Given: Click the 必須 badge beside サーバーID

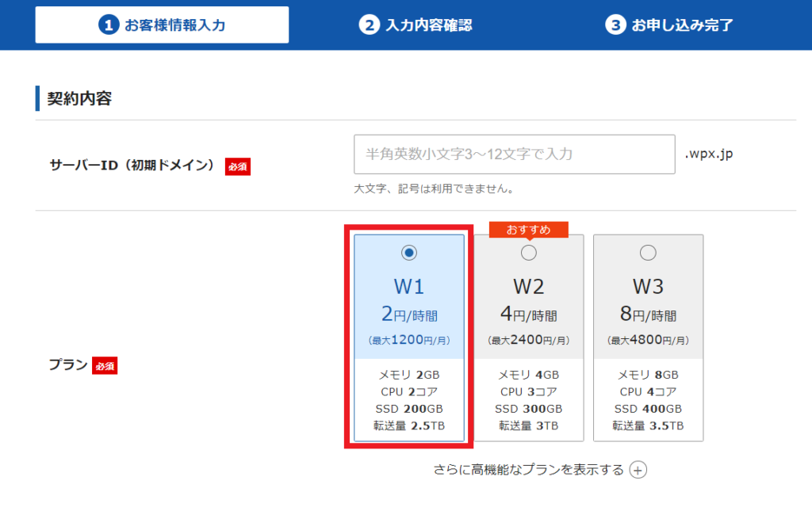Looking at the screenshot, I should (x=238, y=166).
